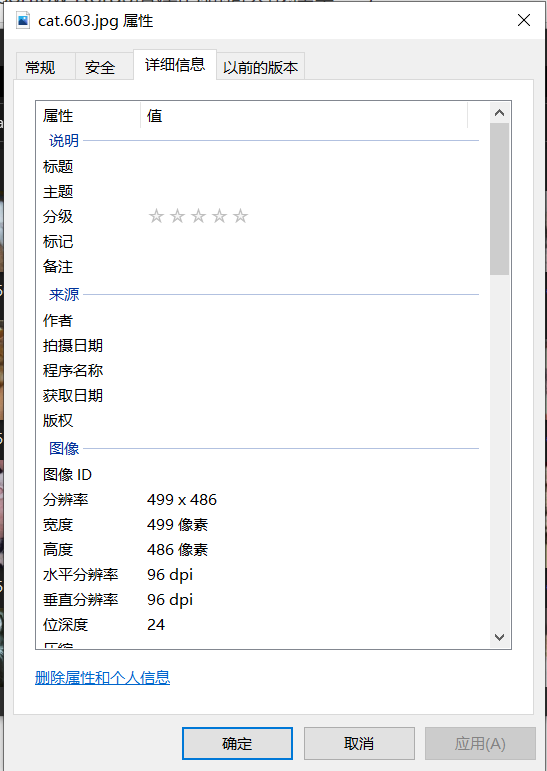Click the 499 像素 width value
The height and width of the screenshot is (771, 547).
(x=178, y=525)
